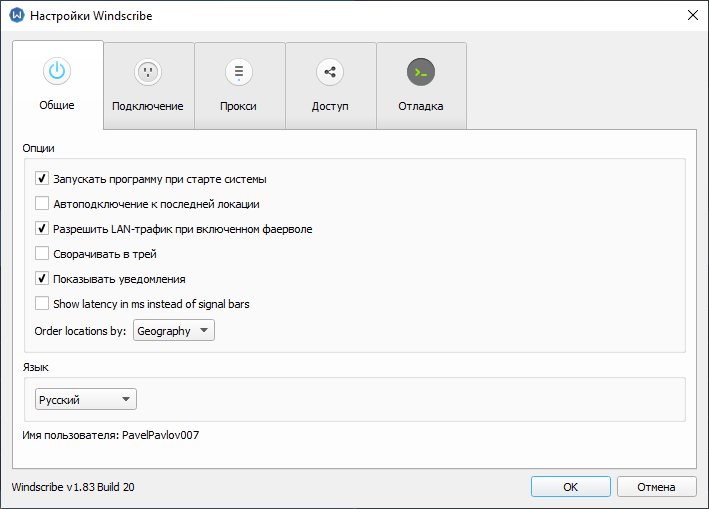Screen dimensions: 709x509
Task: Confirm settings with OK button
Action: [x=571, y=487]
